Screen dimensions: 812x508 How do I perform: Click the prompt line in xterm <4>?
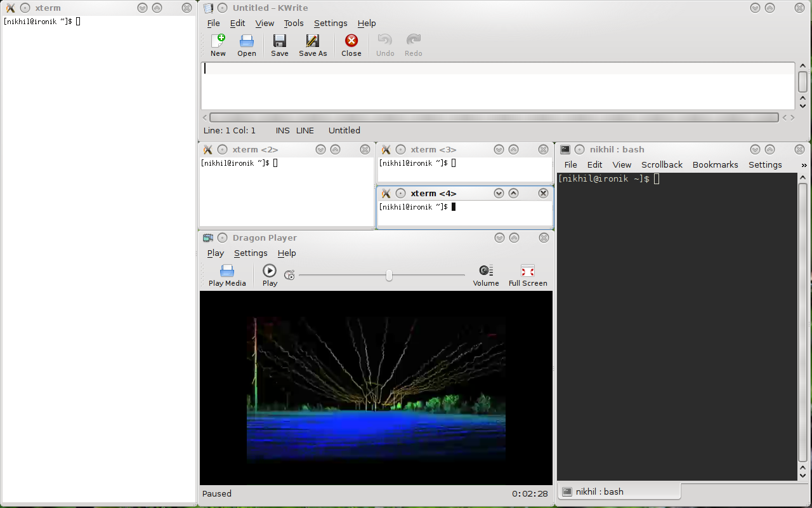click(x=417, y=207)
